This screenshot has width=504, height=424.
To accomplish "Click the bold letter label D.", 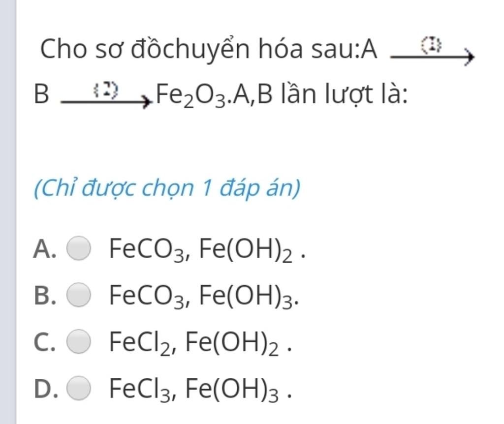I will pyautogui.click(x=46, y=389).
